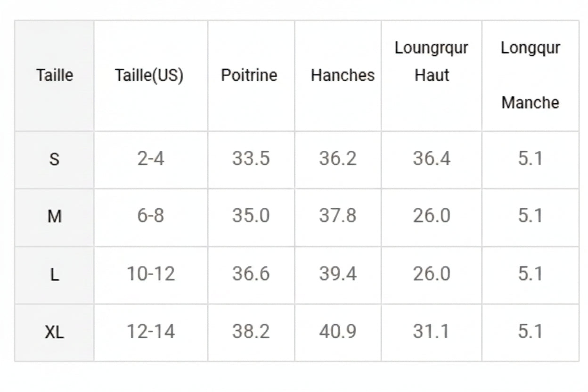Select the 37.8 Hanches value

coord(338,217)
